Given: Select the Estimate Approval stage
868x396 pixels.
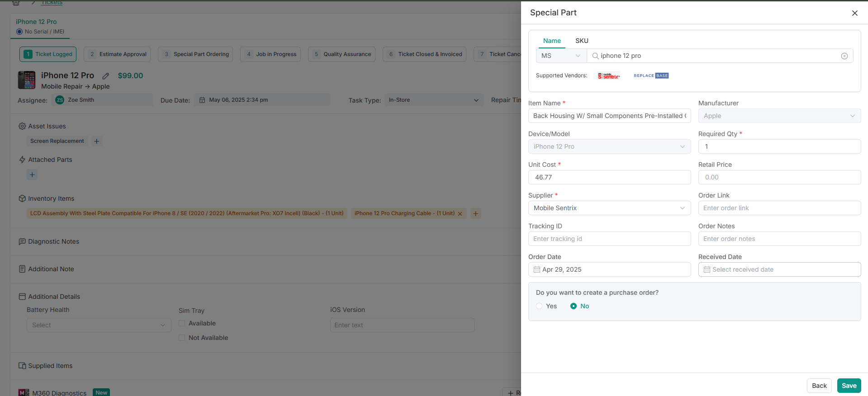Looking at the screenshot, I should (x=117, y=54).
